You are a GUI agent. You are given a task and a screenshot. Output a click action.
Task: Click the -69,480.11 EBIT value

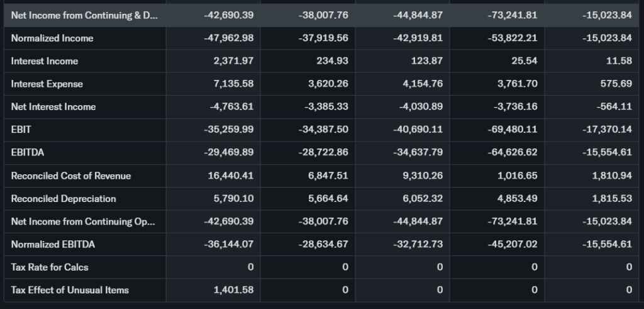tap(513, 130)
